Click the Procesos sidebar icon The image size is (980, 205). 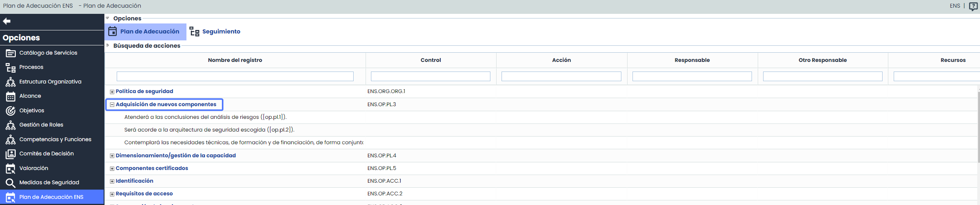(x=10, y=68)
